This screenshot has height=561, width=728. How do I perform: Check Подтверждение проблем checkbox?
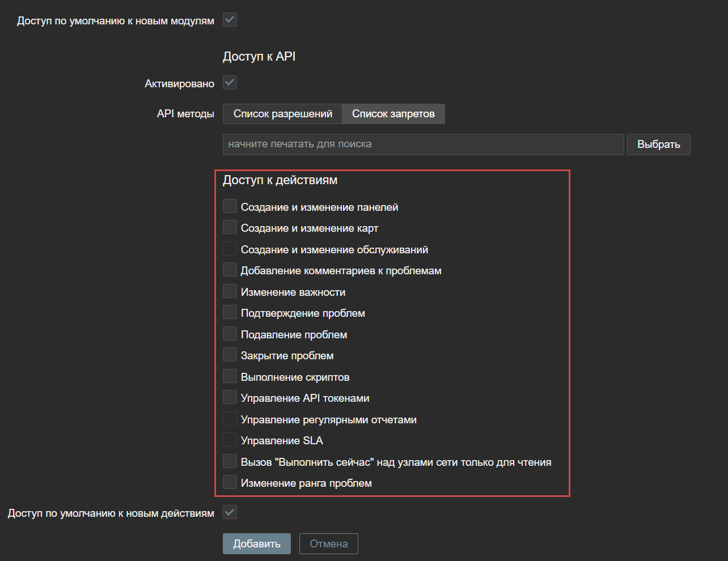point(230,312)
